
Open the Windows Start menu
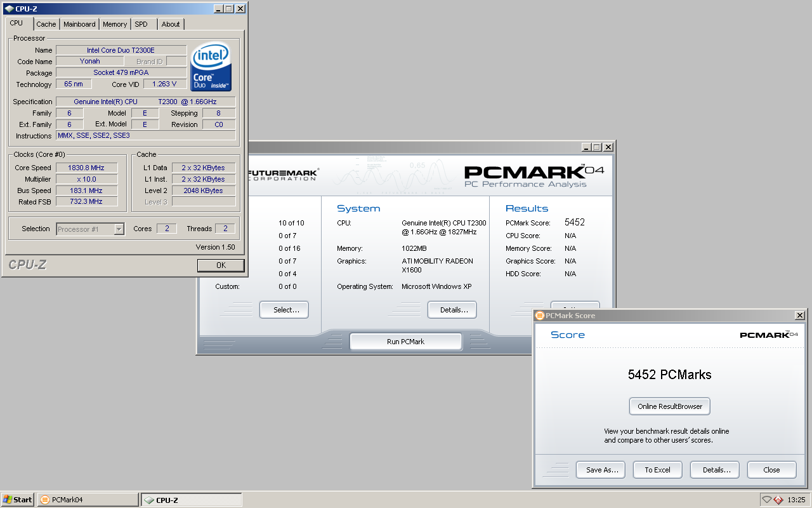tap(18, 500)
